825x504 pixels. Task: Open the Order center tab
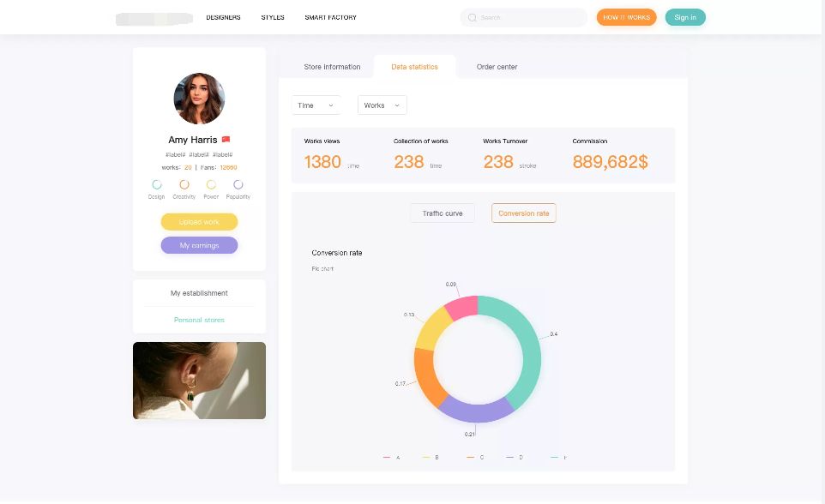[x=497, y=67]
